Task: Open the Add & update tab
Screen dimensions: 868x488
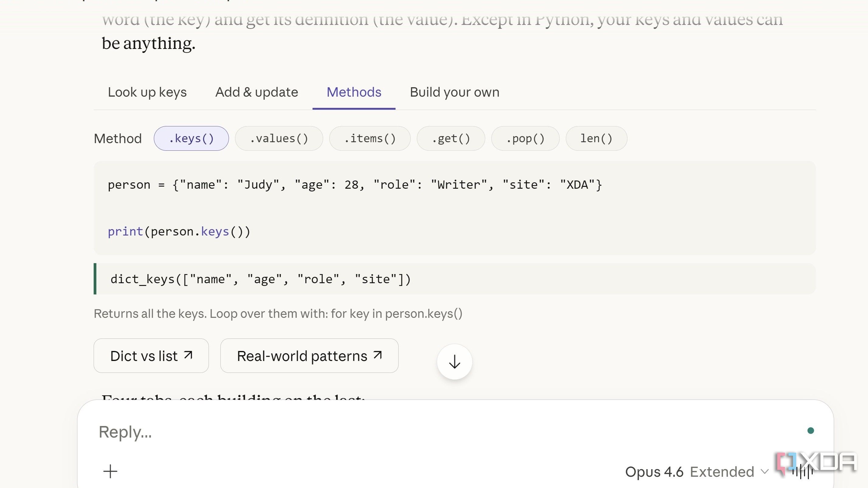Action: click(x=257, y=92)
